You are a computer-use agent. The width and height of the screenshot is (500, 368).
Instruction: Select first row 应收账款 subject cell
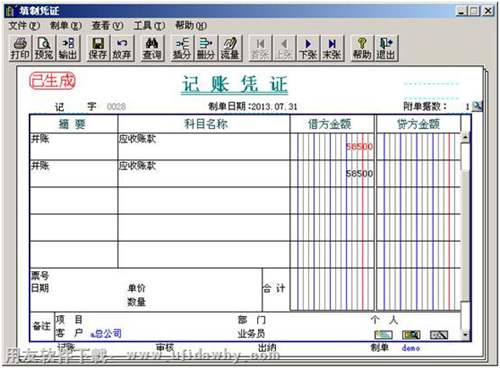[204, 146]
